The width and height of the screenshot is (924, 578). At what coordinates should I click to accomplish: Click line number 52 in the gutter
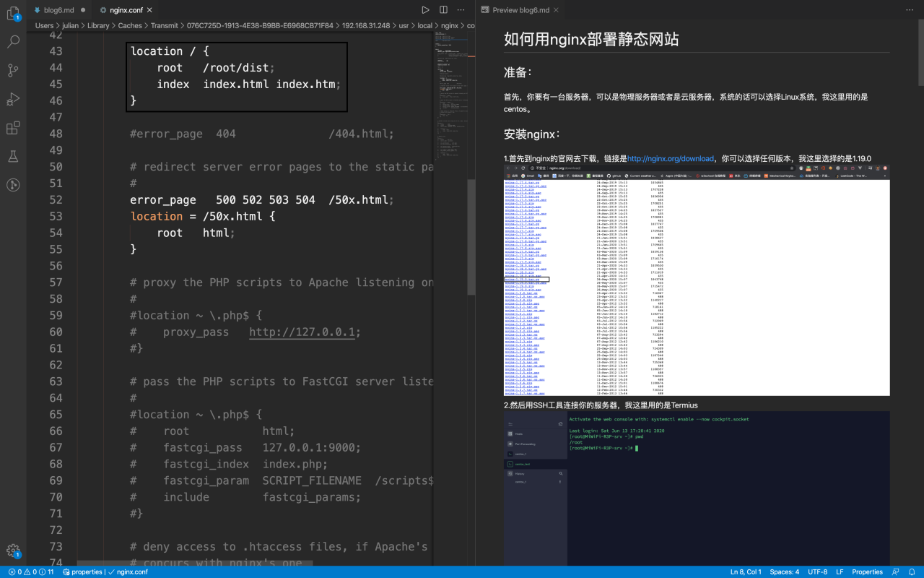point(56,199)
